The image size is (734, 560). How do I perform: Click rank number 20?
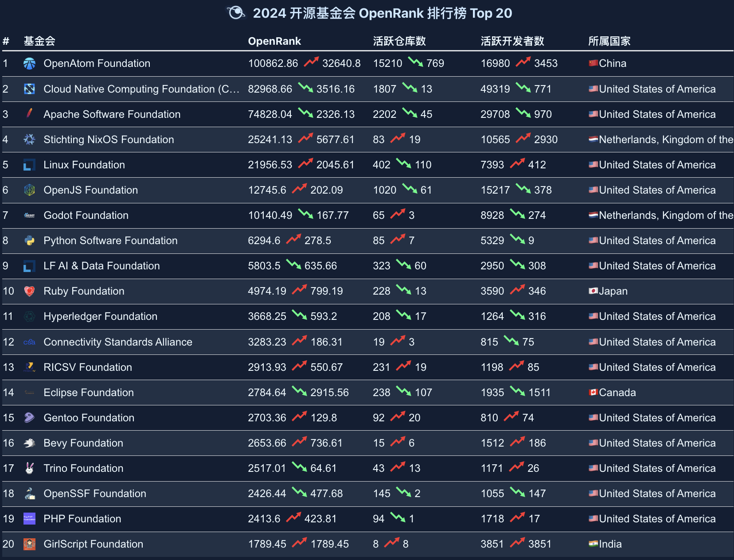click(8, 544)
